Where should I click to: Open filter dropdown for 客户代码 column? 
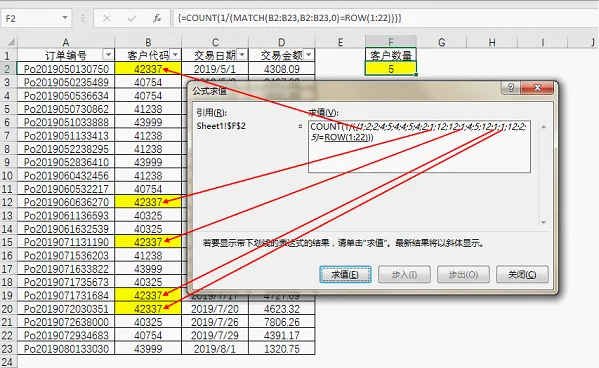pos(175,55)
